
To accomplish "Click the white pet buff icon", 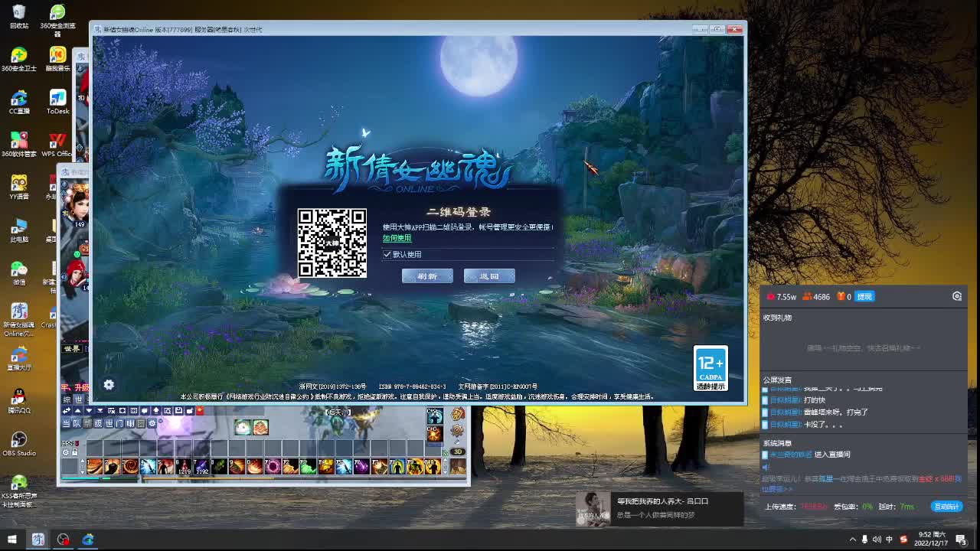I will tap(243, 427).
